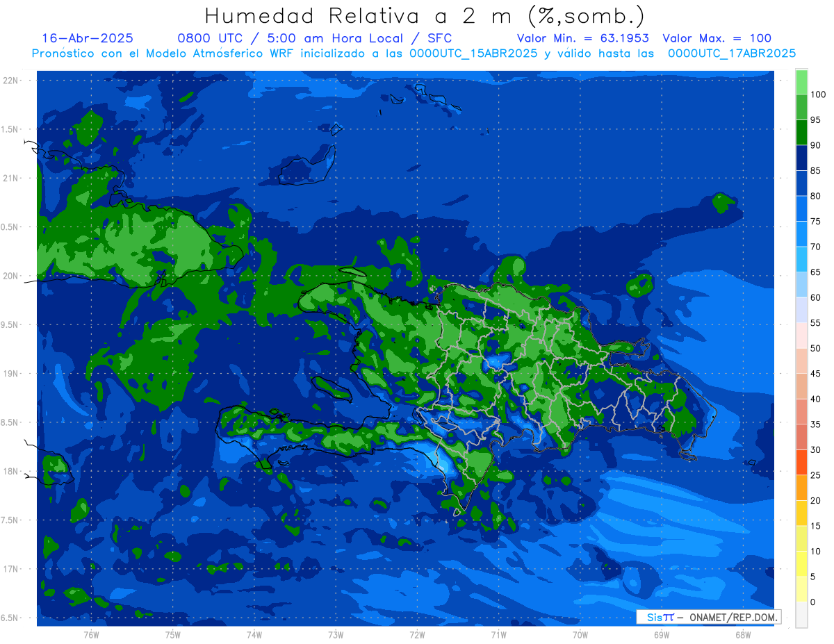Click the "22N" latitude label
This screenshot has height=644, width=834.
click(12, 80)
